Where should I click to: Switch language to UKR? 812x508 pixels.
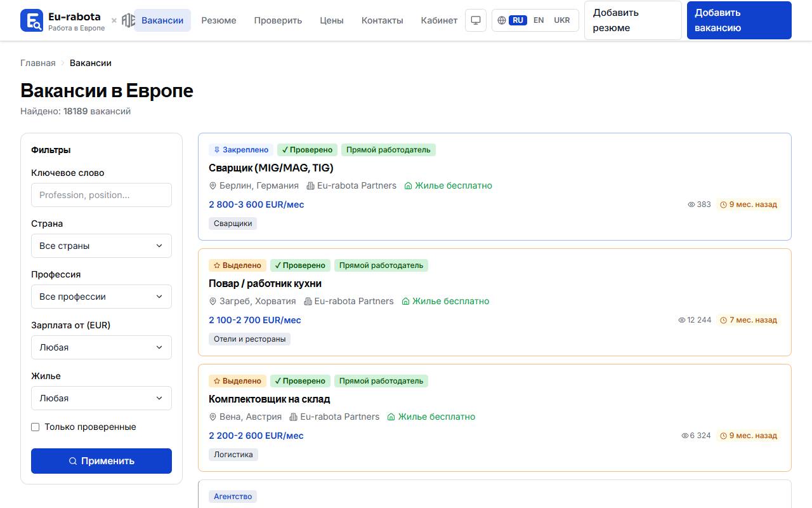562,20
